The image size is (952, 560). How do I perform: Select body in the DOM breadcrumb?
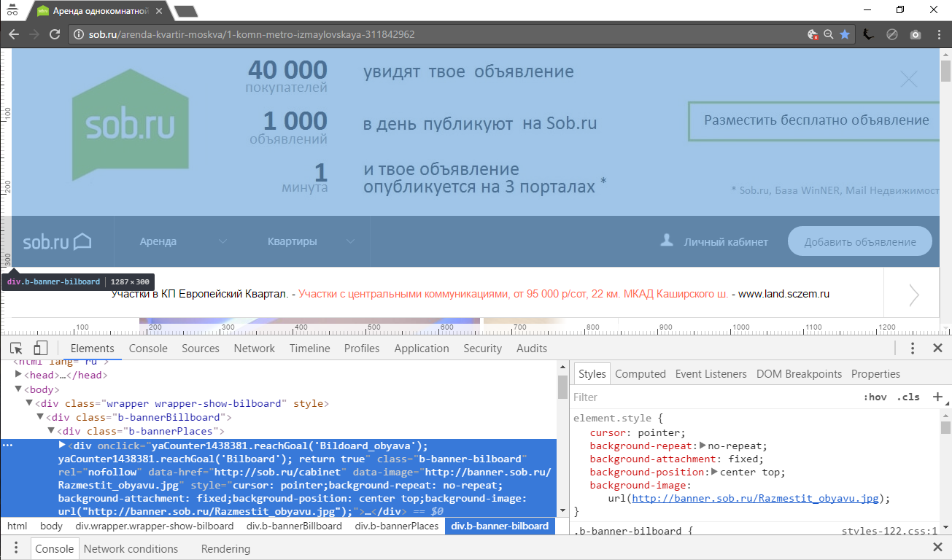(52, 526)
